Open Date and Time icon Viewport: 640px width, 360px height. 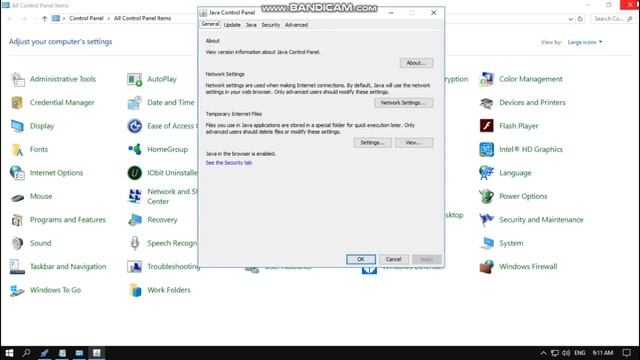[135, 102]
